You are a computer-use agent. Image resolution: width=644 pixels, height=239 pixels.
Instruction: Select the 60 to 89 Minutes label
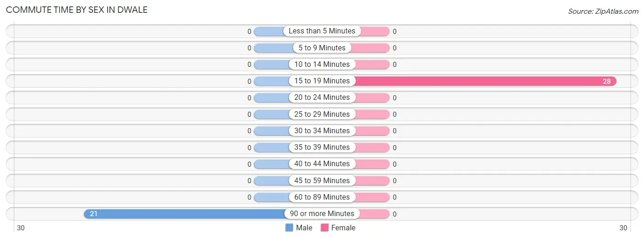(x=322, y=197)
